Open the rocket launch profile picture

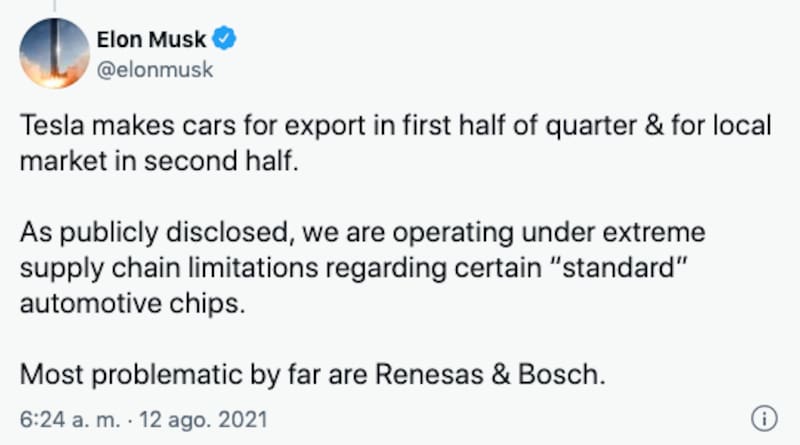55,53
